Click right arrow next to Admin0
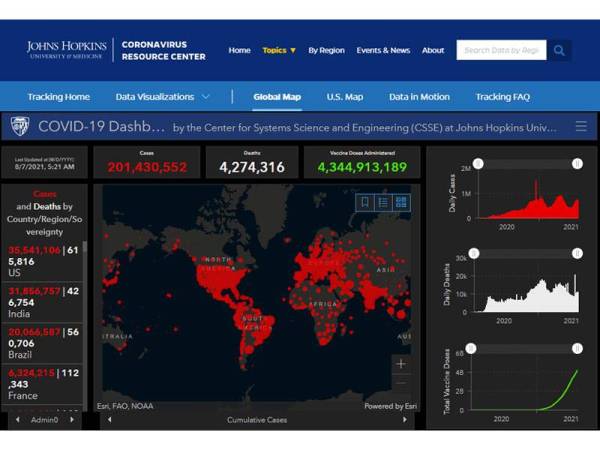 72,420
